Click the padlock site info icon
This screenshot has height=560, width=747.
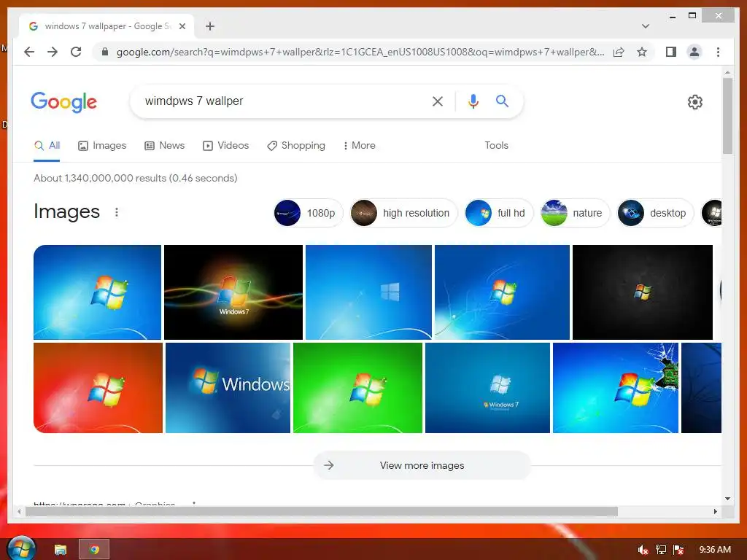[x=105, y=52]
